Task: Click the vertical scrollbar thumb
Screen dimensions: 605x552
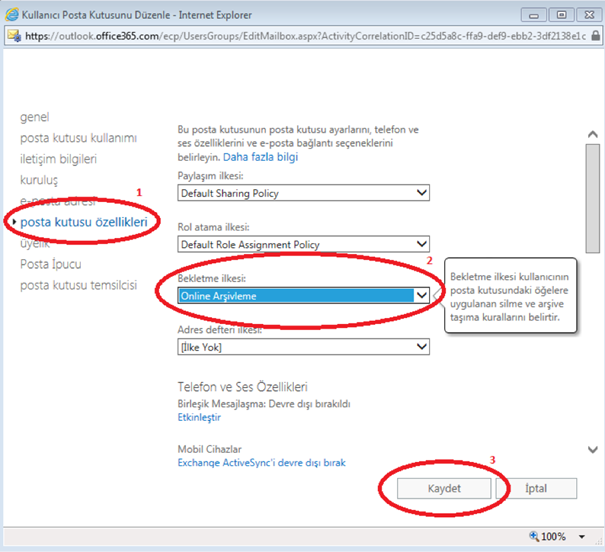Action: click(593, 199)
